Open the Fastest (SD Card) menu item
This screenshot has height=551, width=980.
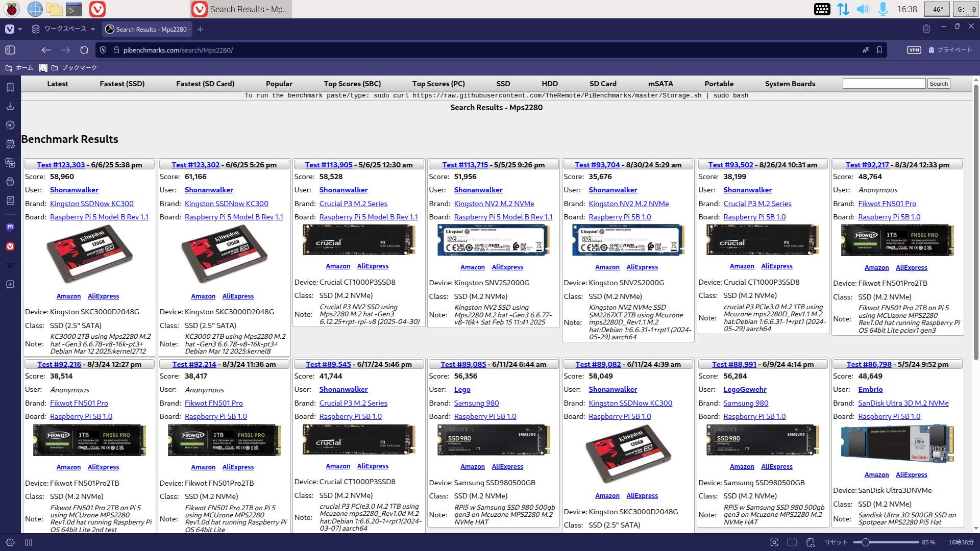(205, 84)
